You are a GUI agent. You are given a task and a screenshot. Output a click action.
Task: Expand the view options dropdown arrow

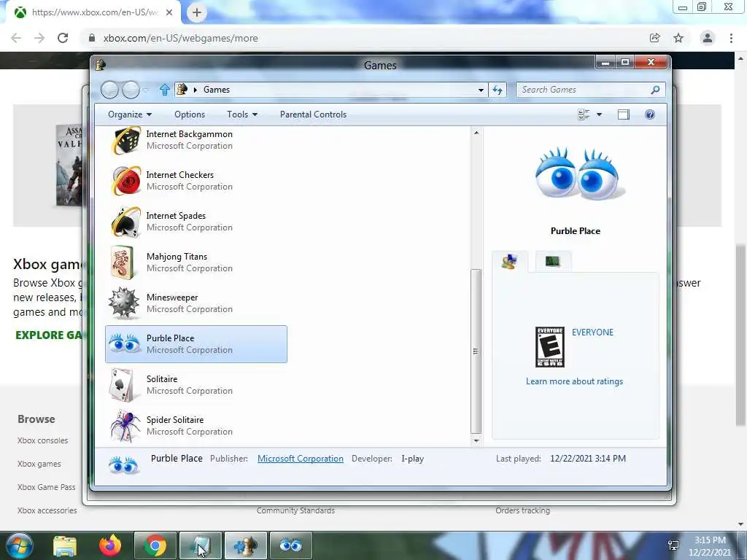tap(600, 114)
